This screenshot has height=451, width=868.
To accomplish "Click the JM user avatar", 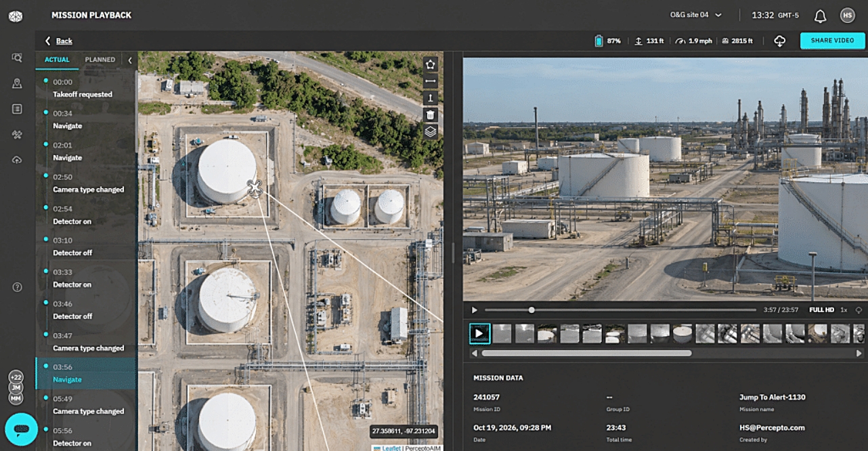I will point(16,387).
